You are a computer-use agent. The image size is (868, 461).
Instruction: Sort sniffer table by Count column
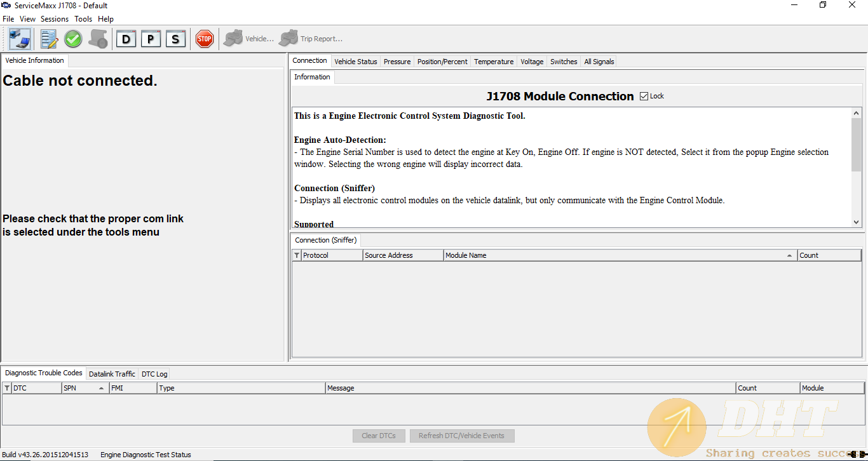(829, 255)
